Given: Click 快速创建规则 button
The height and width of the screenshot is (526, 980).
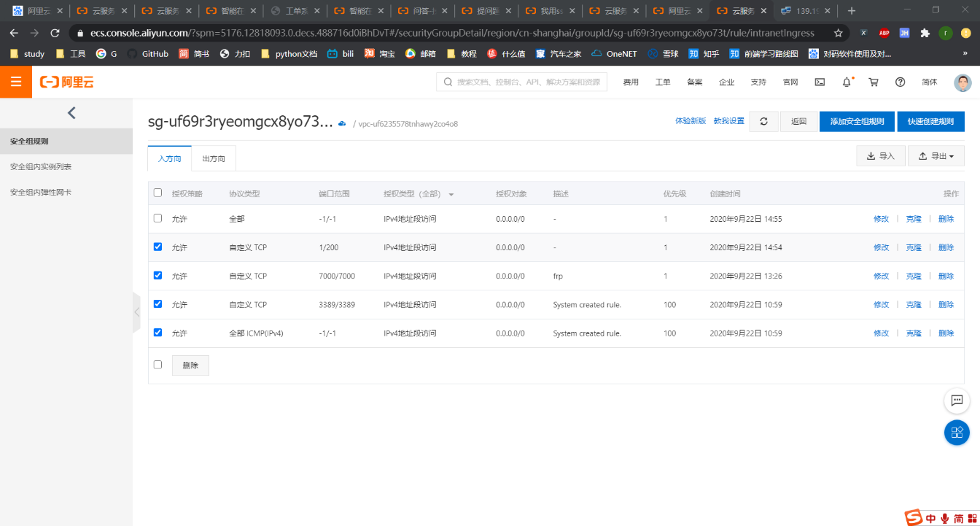Looking at the screenshot, I should 930,121.
